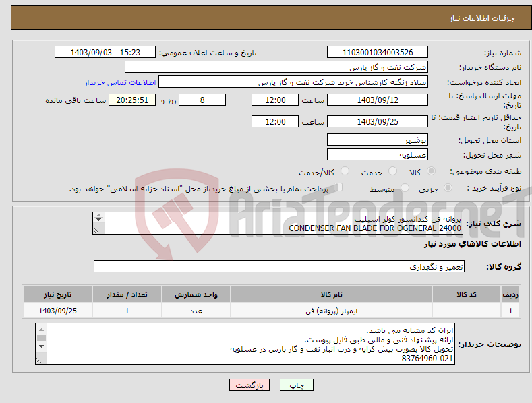Image resolution: width=532 pixels, height=403 pixels.
Task: Click the response deadline date 1403/09/12
Action: (x=378, y=100)
